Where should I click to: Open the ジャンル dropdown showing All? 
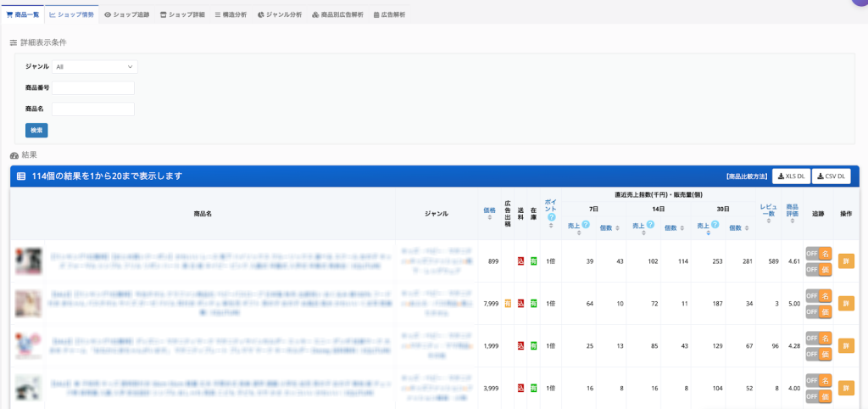[94, 66]
